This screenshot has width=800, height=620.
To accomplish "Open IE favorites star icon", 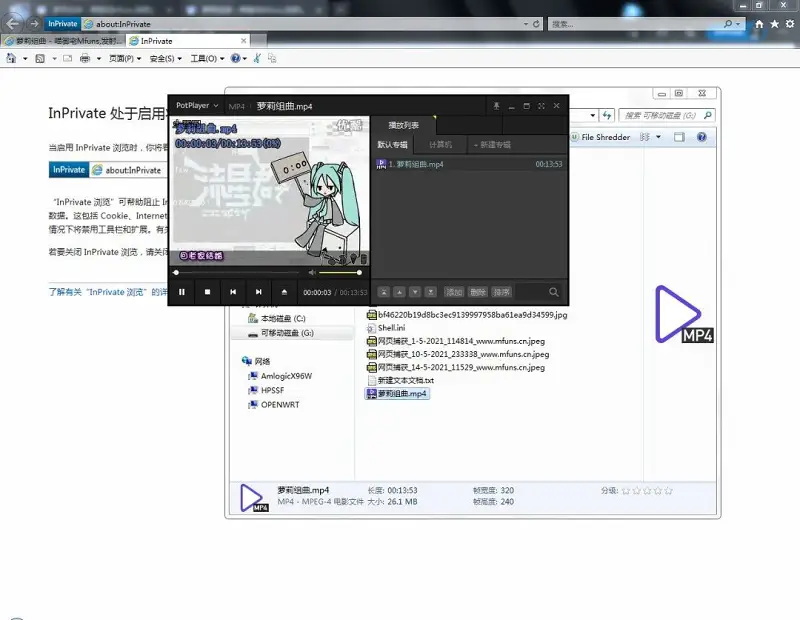I will coord(774,24).
